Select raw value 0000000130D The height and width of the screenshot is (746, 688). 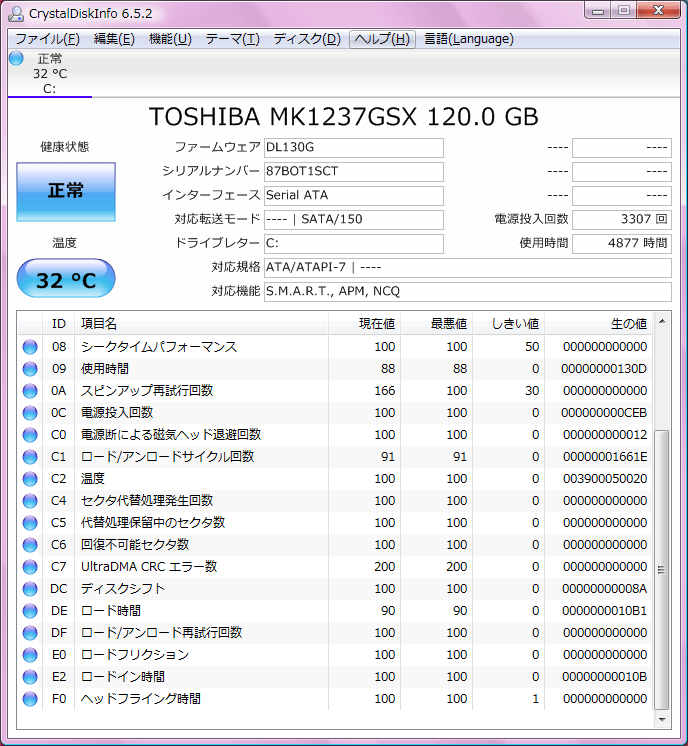pos(604,369)
